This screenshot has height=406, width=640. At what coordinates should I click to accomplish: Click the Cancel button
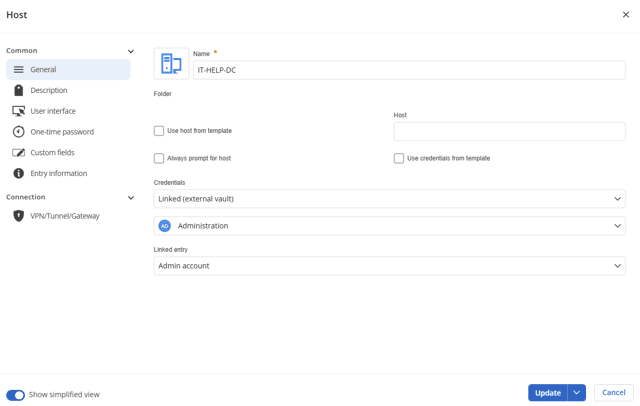tap(613, 393)
